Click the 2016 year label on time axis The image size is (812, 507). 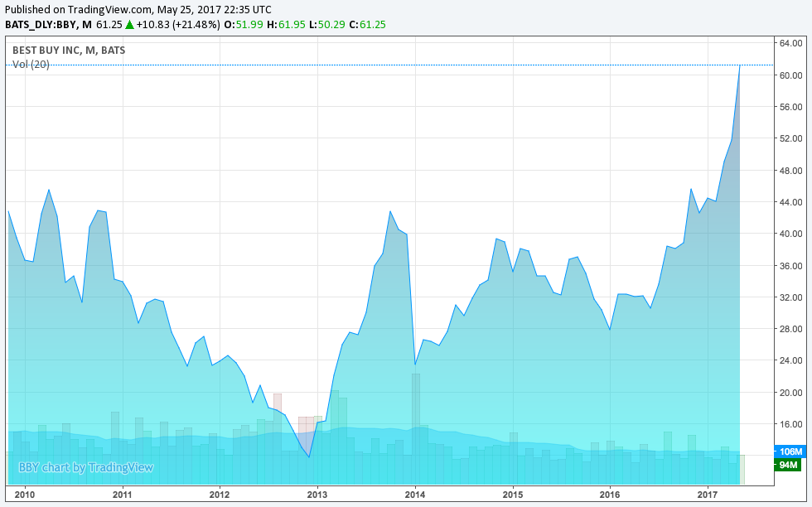pos(610,495)
